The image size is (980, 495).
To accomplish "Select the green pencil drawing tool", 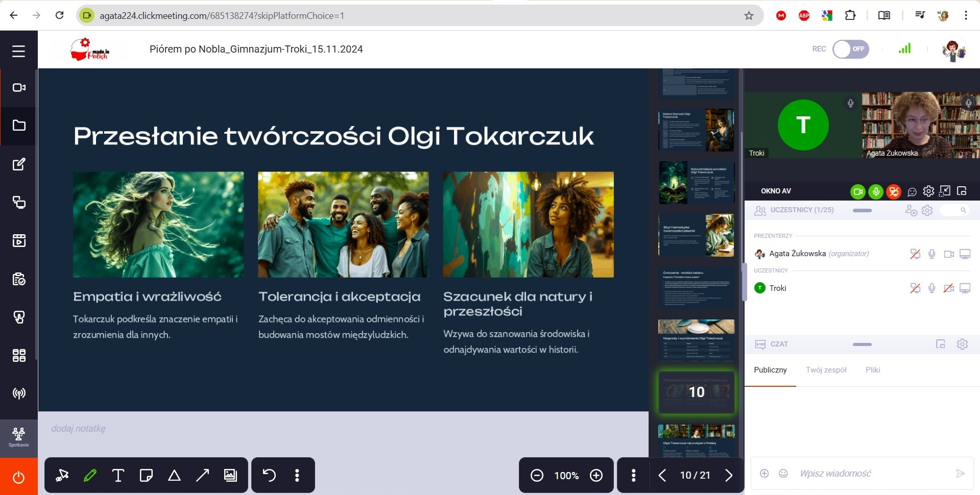I will click(x=90, y=476).
